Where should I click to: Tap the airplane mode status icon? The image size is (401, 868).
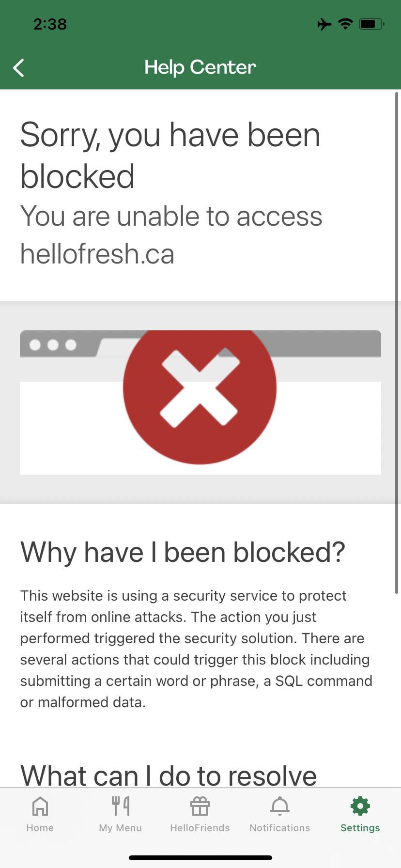coord(324,24)
